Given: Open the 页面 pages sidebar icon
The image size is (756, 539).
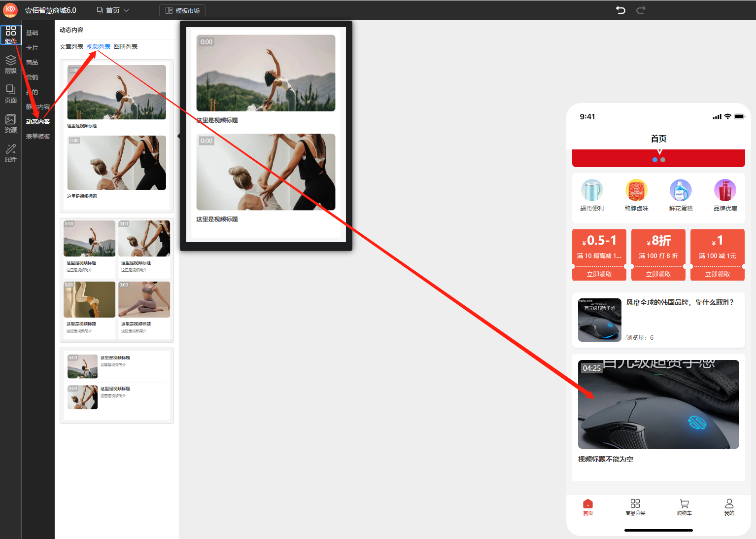Looking at the screenshot, I should tap(11, 94).
